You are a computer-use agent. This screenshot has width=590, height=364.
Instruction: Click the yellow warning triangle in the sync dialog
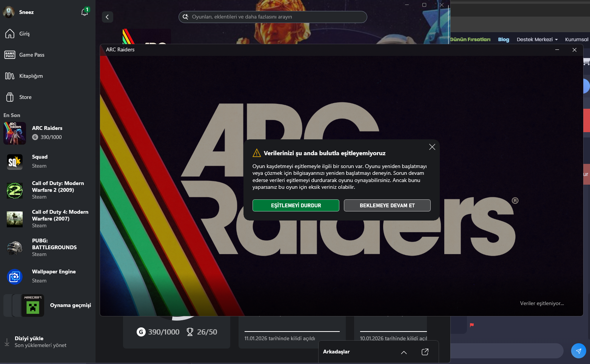point(257,153)
